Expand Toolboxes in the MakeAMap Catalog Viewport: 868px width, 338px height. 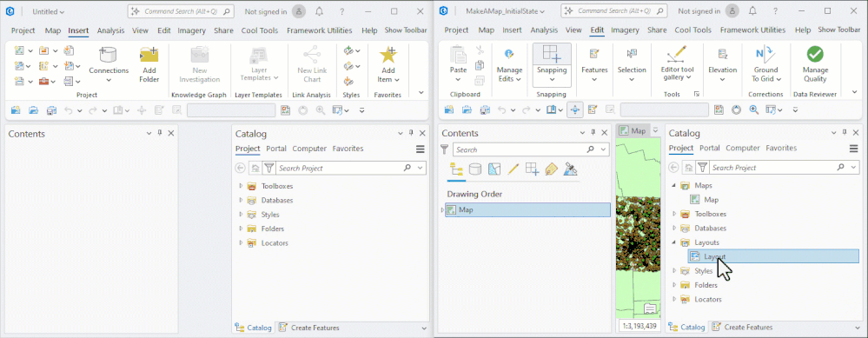[674, 214]
